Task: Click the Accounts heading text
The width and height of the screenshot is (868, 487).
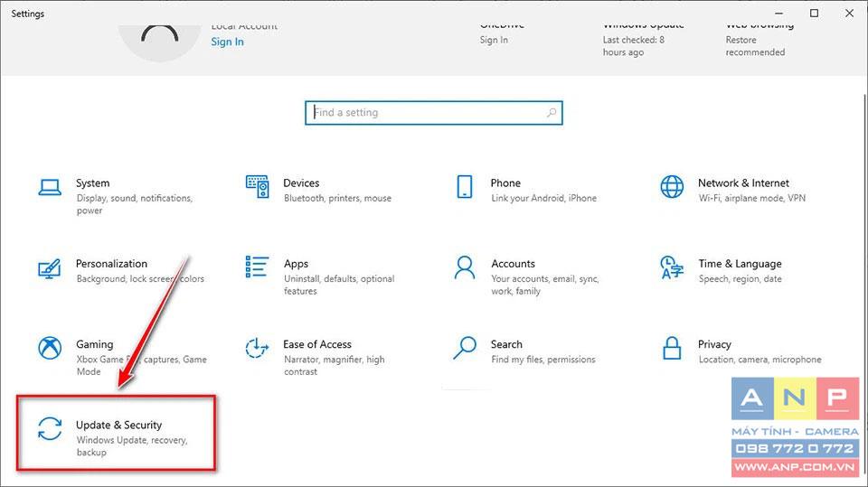Action: pyautogui.click(x=514, y=264)
